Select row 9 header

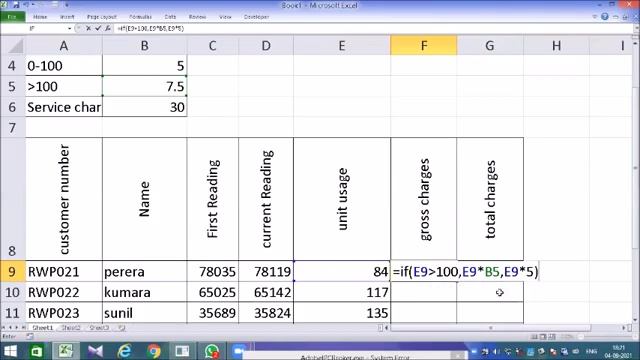pyautogui.click(x=12, y=271)
